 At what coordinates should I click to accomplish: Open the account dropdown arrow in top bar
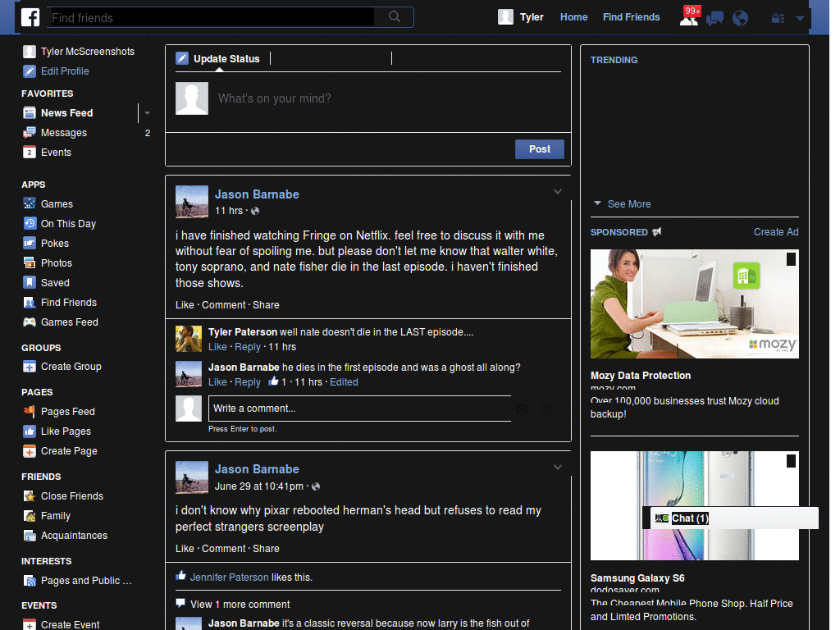click(x=800, y=19)
